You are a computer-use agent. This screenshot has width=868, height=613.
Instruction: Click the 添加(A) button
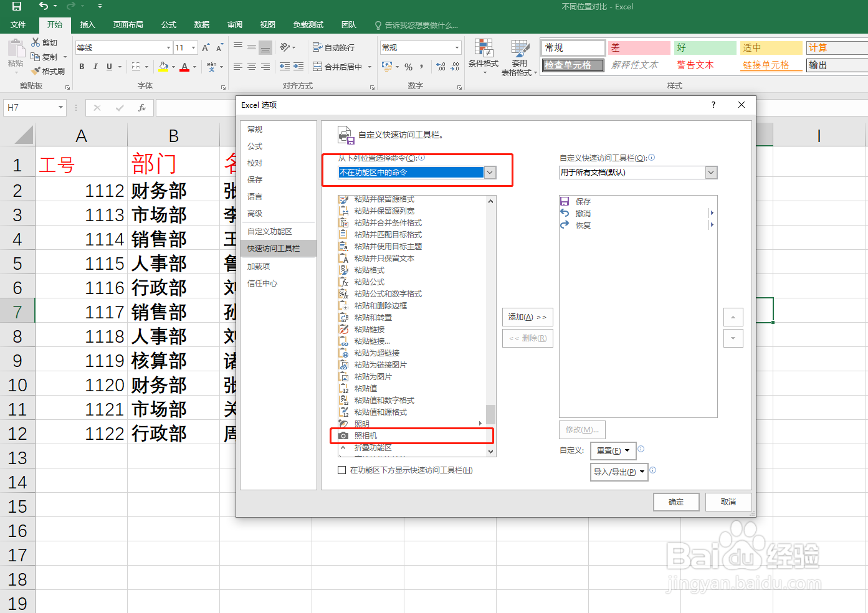(x=527, y=317)
